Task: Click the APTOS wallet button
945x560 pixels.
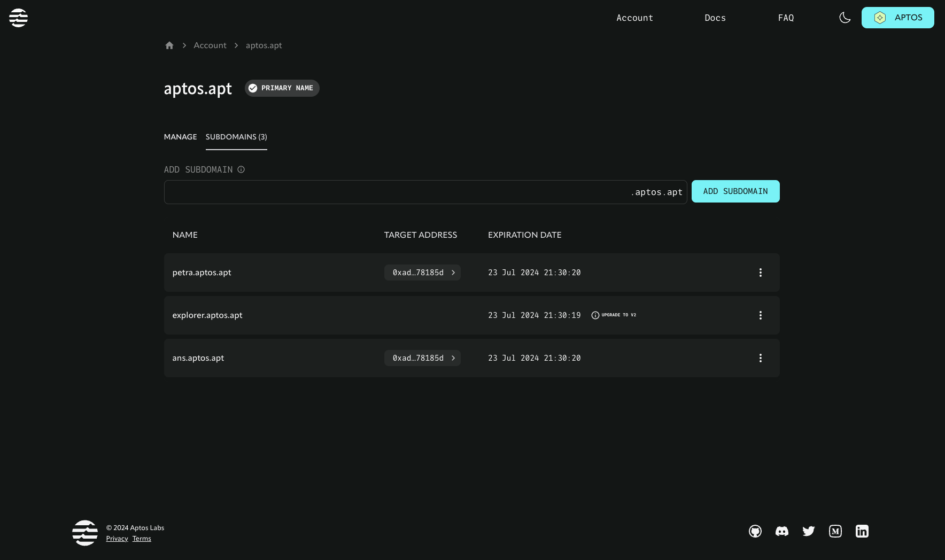Action: coord(897,18)
